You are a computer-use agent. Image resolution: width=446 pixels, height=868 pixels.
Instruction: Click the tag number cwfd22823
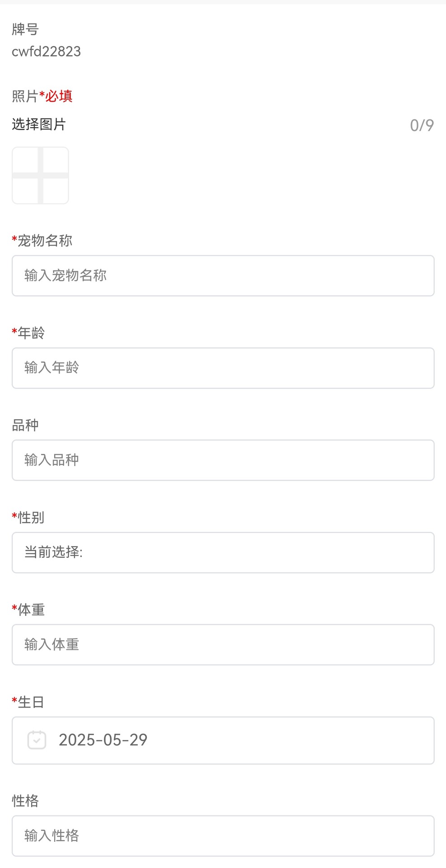pos(46,52)
